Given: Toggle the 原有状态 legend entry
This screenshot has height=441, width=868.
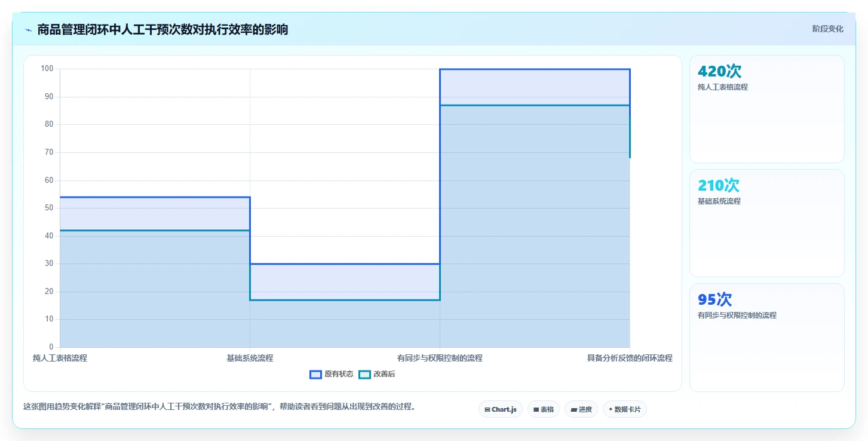Looking at the screenshot, I should (332, 374).
